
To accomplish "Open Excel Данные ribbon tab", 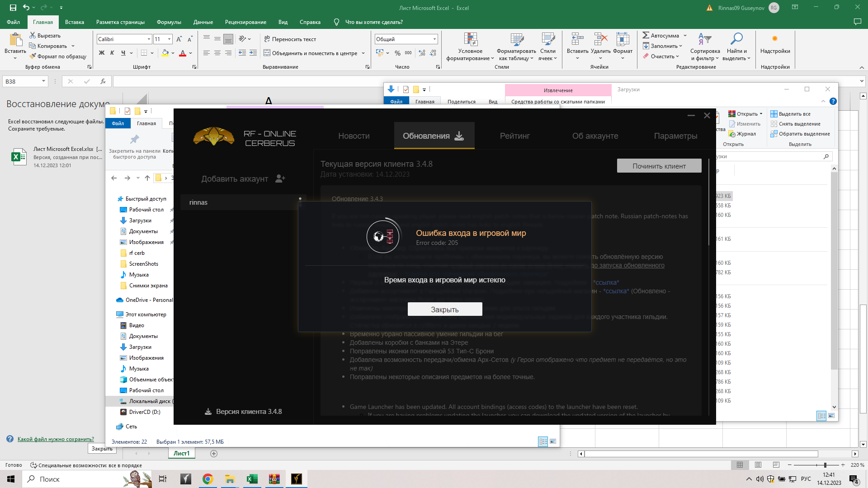I will [203, 22].
